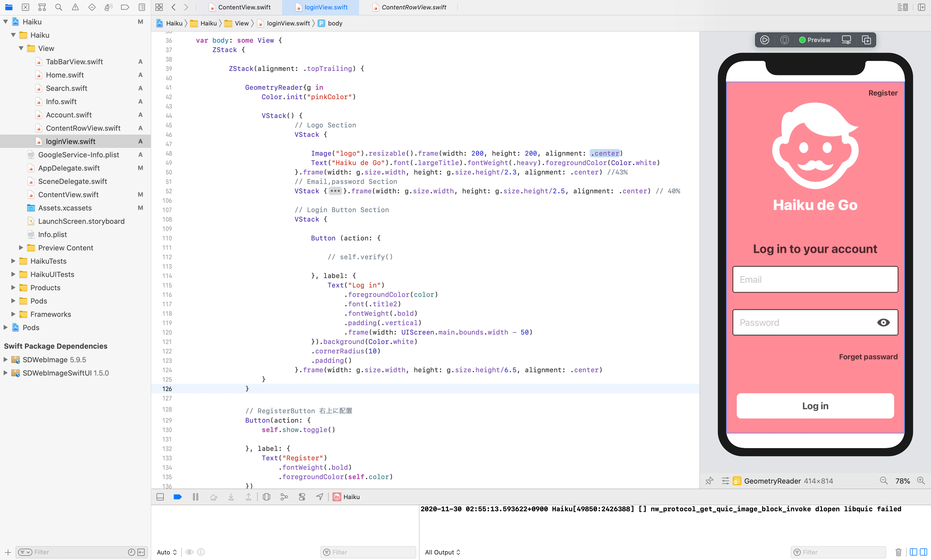Open Debug Memory Graph icon
This screenshot has height=560, width=931.
(284, 497)
